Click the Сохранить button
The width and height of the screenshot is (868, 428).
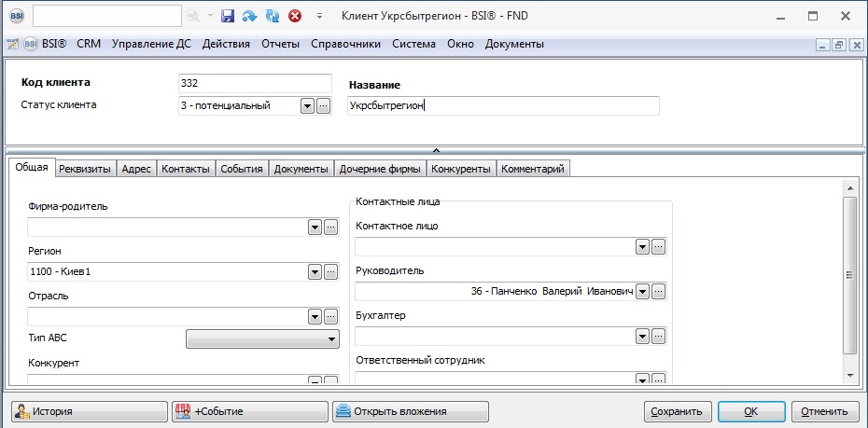(x=678, y=411)
